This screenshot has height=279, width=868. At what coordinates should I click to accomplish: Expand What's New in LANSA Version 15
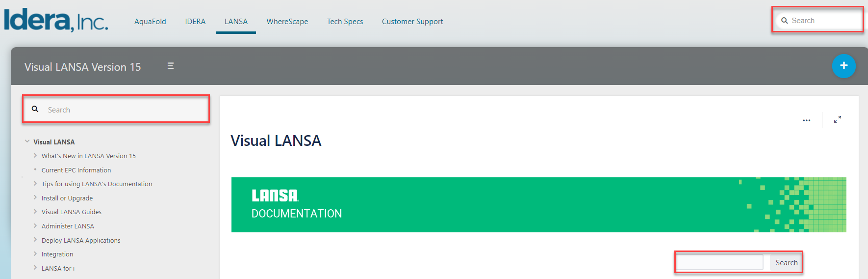[35, 156]
